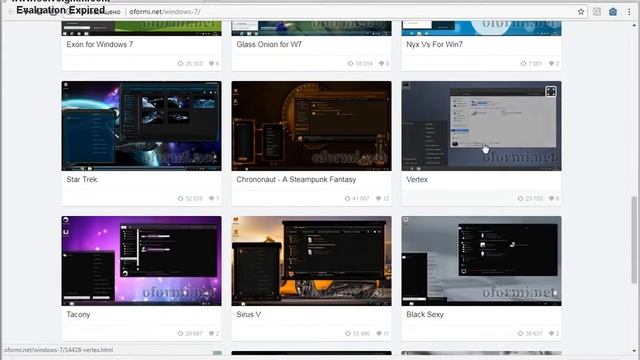Open the Chrome three-dot menu
Image resolution: width=640 pixels, height=360 pixels.
pos(629,12)
